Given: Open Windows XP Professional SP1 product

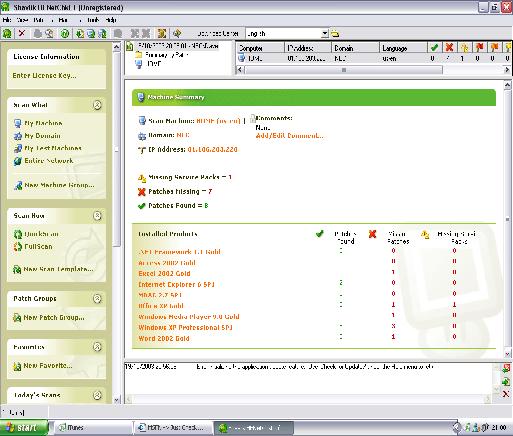Looking at the screenshot, I should pos(185,328).
